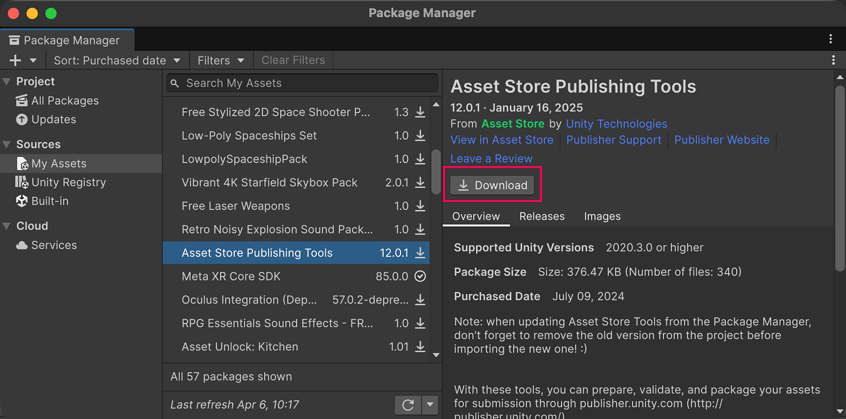Screen dimensions: 846x419
Task: Open Unity Technologies publisher link
Action: 616,124
